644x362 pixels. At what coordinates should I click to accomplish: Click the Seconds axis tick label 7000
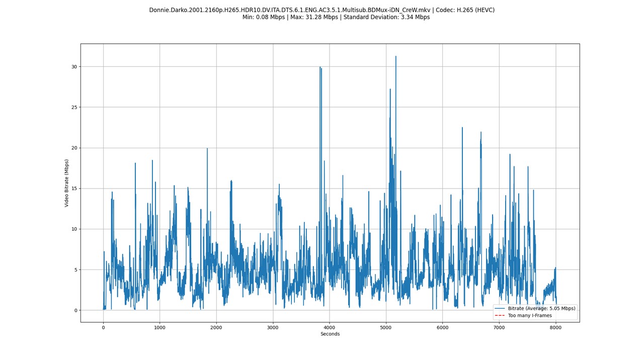point(499,327)
